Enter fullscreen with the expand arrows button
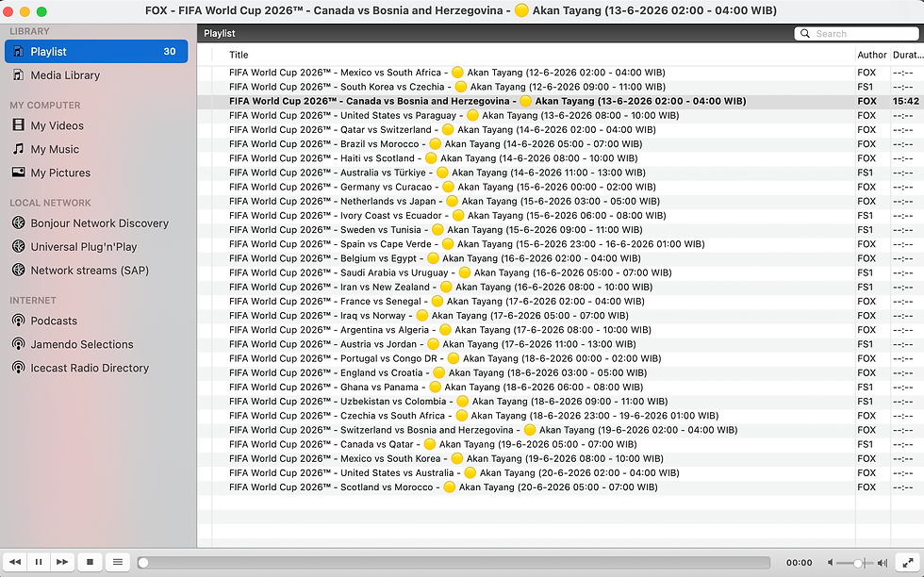The image size is (924, 577). click(908, 562)
